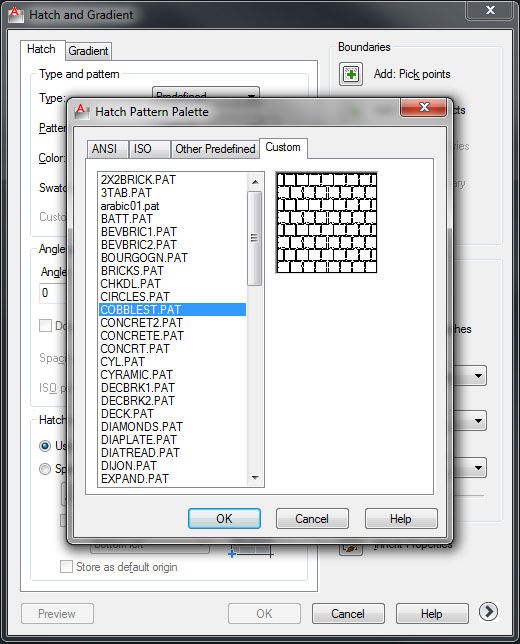The image size is (520, 644).
Task: Select CONCRT.PAT pattern
Action: coord(173,349)
